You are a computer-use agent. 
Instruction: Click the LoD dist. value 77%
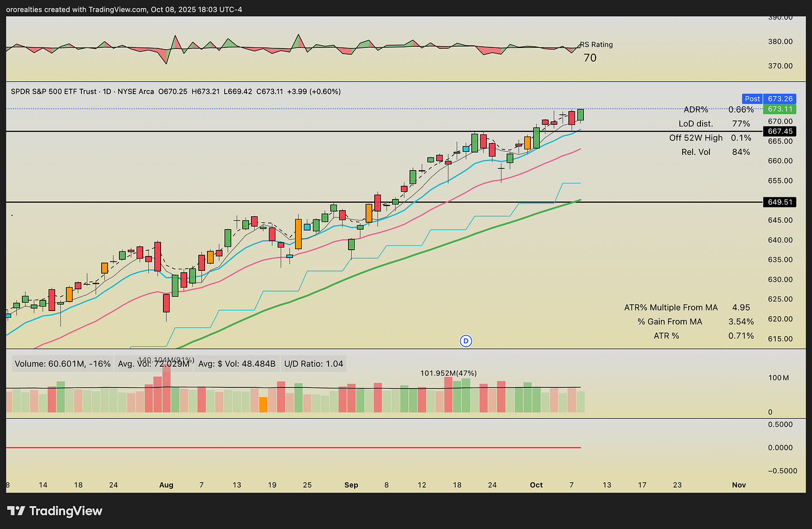point(741,124)
